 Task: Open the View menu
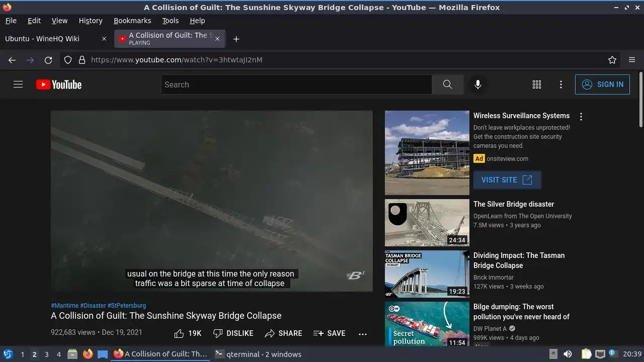(59, 21)
